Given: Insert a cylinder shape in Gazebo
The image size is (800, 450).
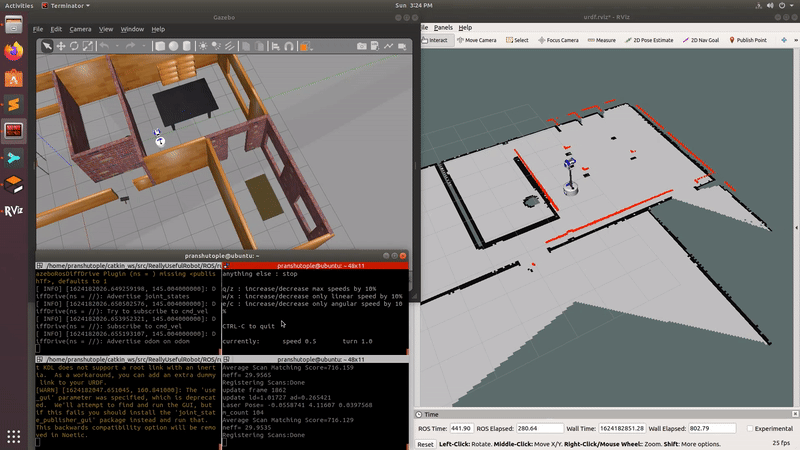Looking at the screenshot, I should (x=187, y=46).
